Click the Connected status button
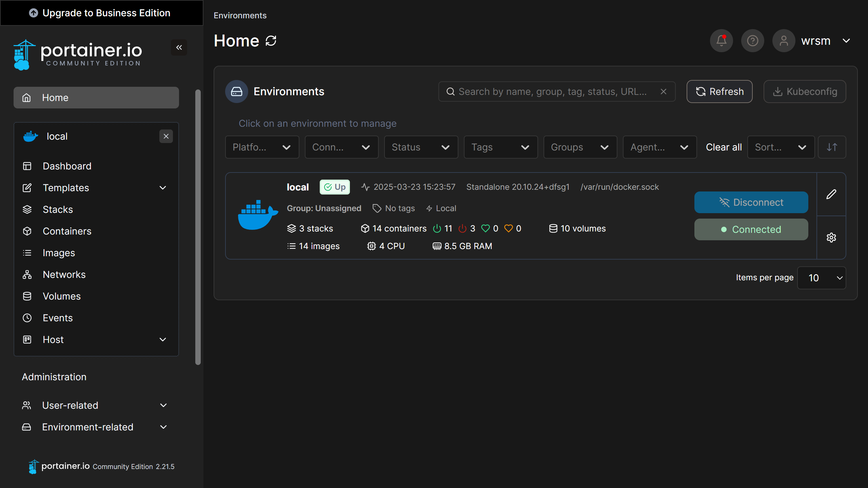Viewport: 868px width, 488px height. (x=751, y=229)
